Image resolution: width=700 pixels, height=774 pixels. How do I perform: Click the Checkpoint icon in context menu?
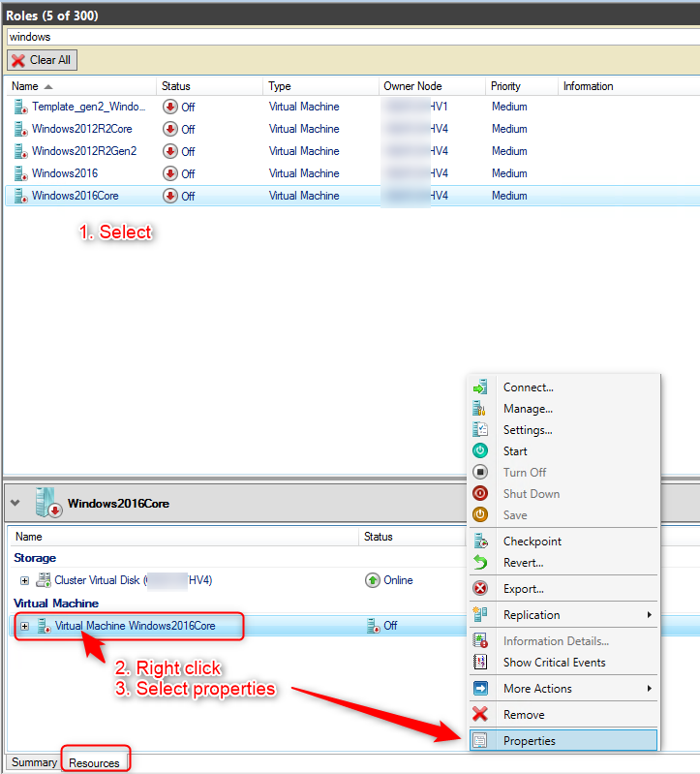pos(480,541)
